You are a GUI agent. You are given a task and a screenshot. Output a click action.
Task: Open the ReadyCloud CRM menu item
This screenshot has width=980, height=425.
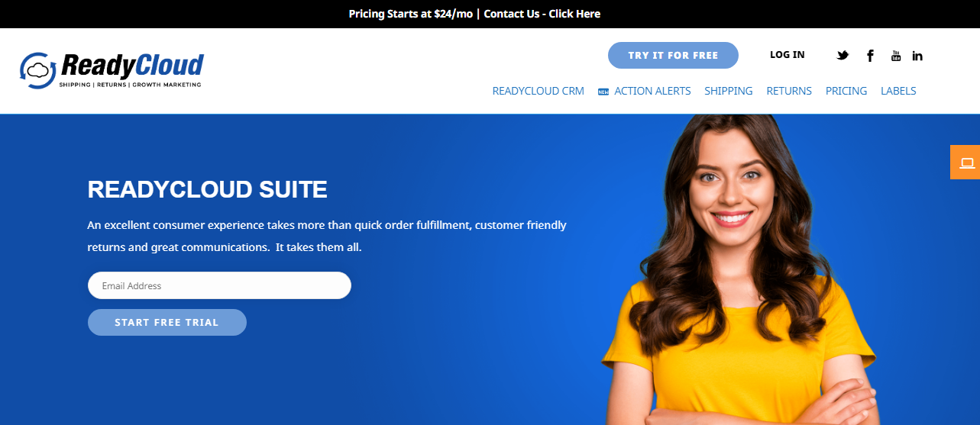click(539, 91)
